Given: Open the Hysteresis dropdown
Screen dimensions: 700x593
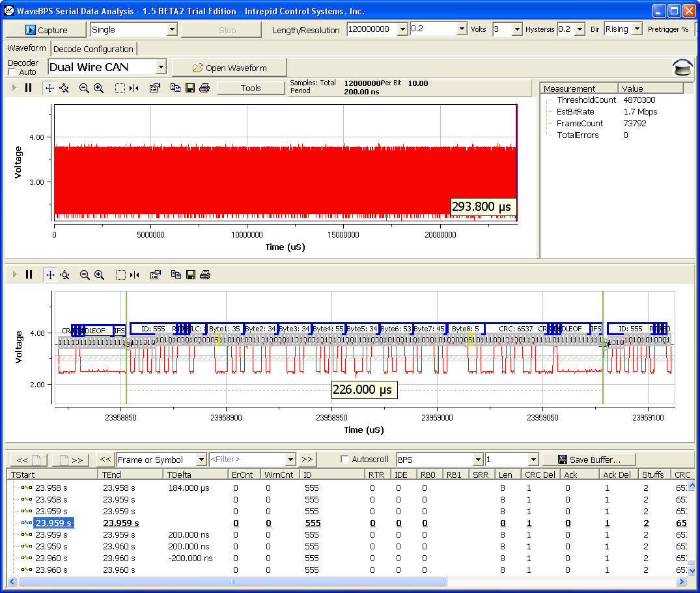Looking at the screenshot, I should pos(580,29).
